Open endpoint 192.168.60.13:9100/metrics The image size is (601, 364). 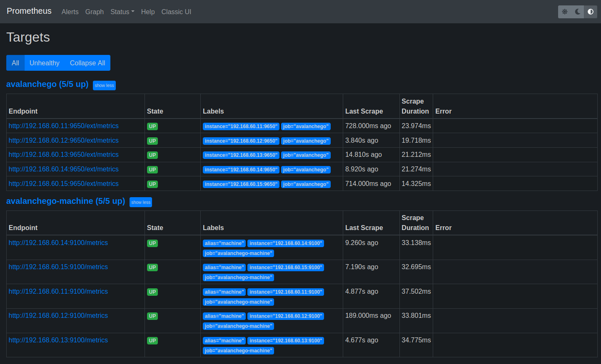(58, 340)
